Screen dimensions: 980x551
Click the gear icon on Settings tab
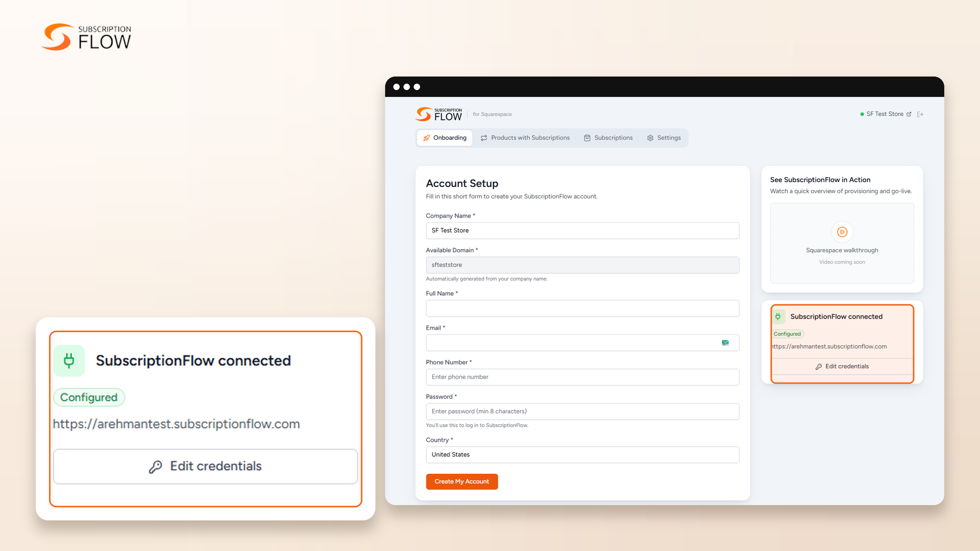tap(650, 138)
